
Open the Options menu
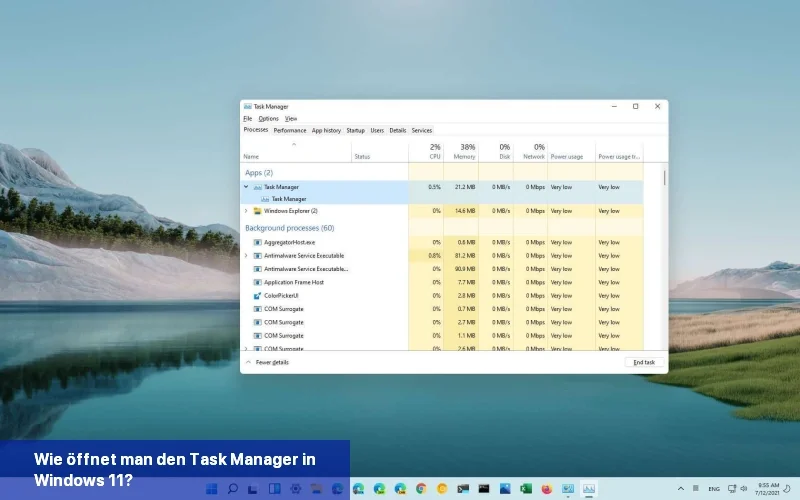[268, 118]
